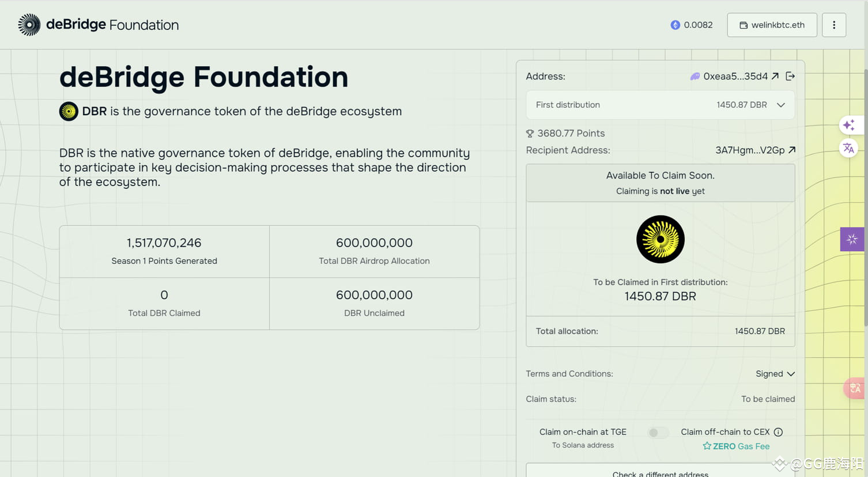
Task: Click the welinkbtc.eth account button
Action: 772,25
